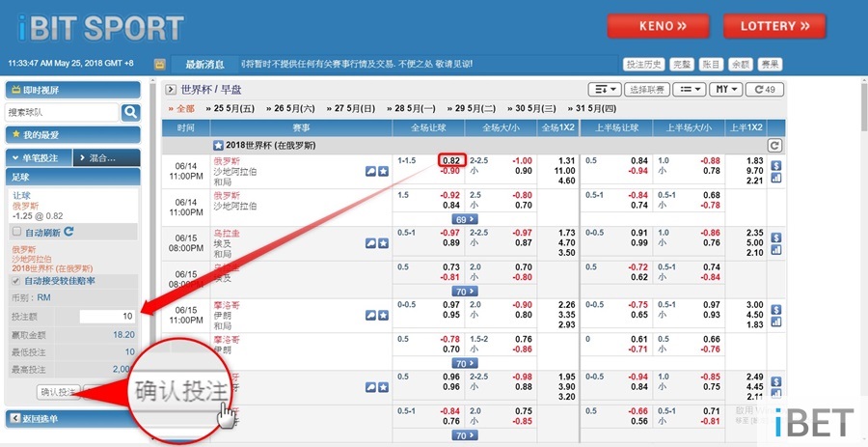
Task: Open the MY odds type dropdown
Action: pyautogui.click(x=725, y=89)
